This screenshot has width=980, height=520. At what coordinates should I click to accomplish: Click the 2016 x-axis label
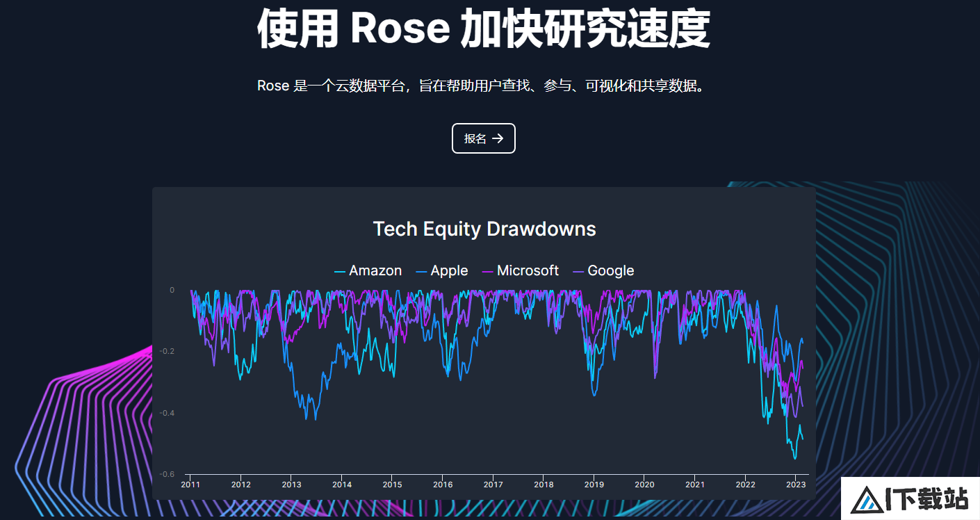(443, 485)
